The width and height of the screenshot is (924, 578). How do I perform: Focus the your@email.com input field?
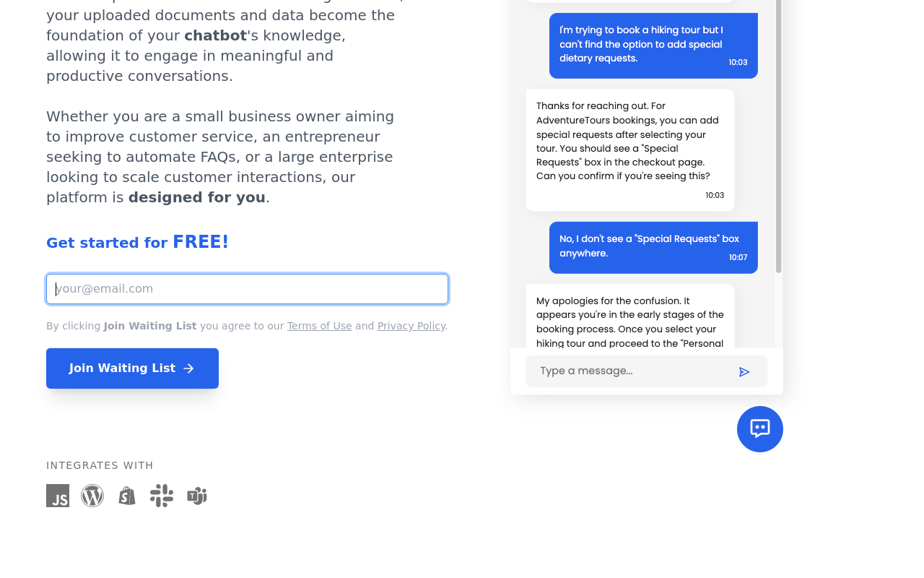pyautogui.click(x=247, y=289)
